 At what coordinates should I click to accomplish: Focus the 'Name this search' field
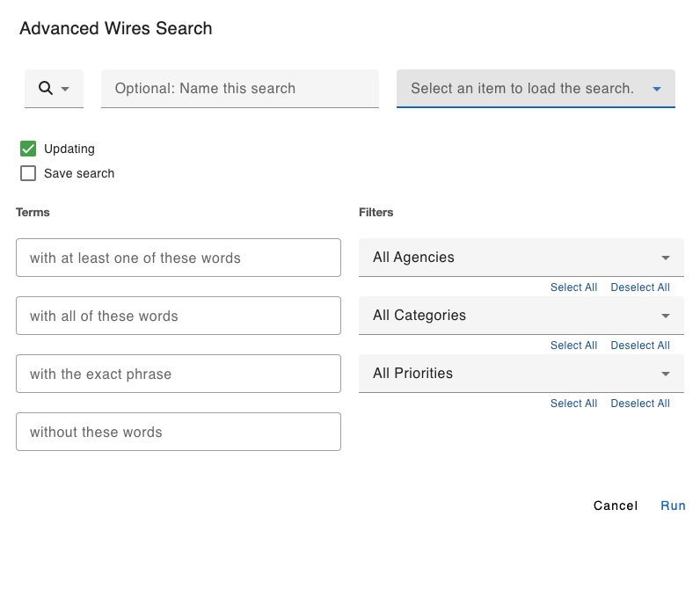click(x=240, y=89)
